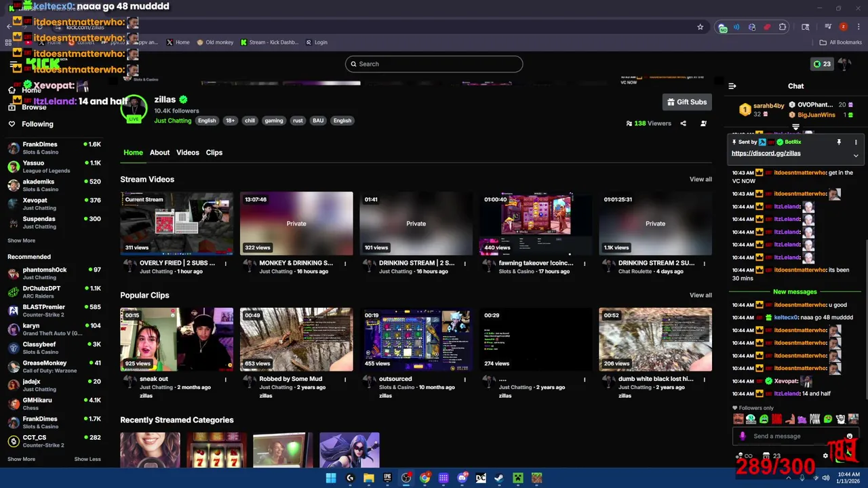Collapse the chat panel arrow icon
This screenshot has height=488, width=868.
point(732,86)
